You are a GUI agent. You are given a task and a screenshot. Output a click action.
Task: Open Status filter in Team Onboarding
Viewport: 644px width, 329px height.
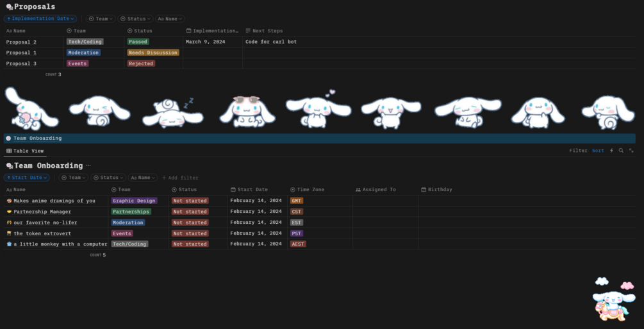tap(108, 178)
